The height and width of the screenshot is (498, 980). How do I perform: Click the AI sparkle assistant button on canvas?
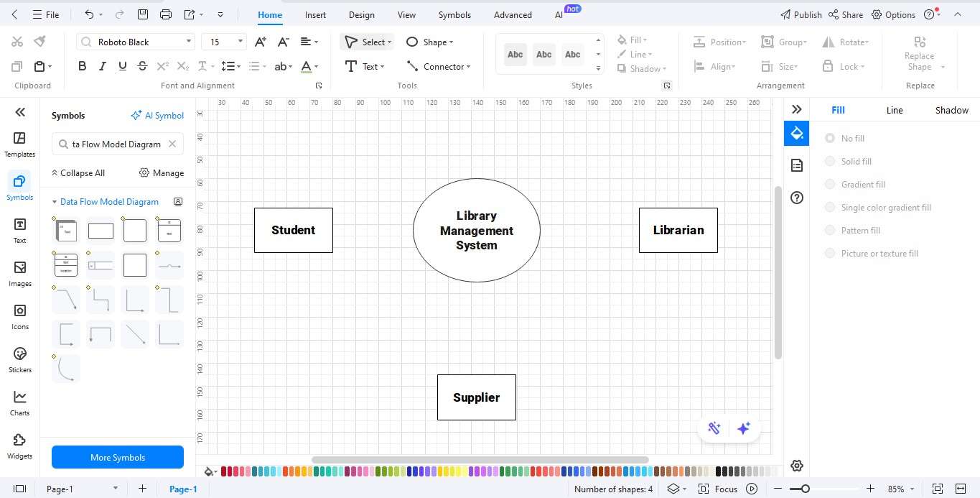(x=743, y=428)
